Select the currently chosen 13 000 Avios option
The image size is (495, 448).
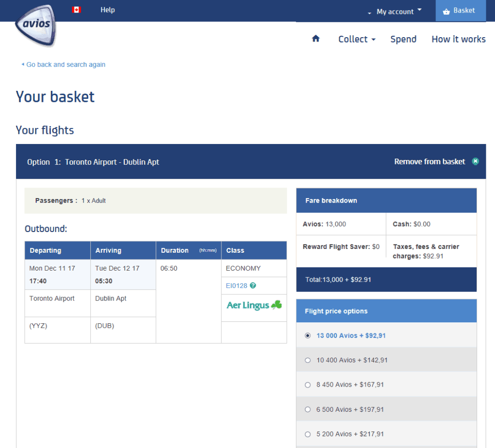coord(307,335)
